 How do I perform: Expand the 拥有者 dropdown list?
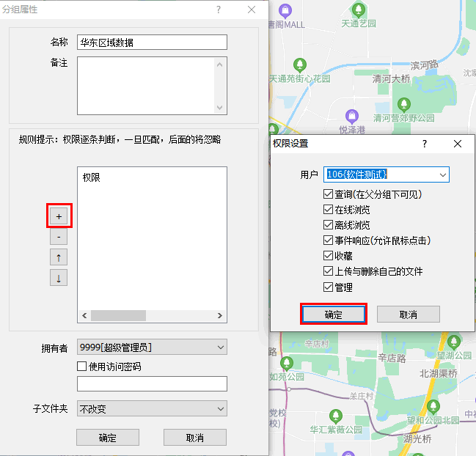[x=152, y=347]
